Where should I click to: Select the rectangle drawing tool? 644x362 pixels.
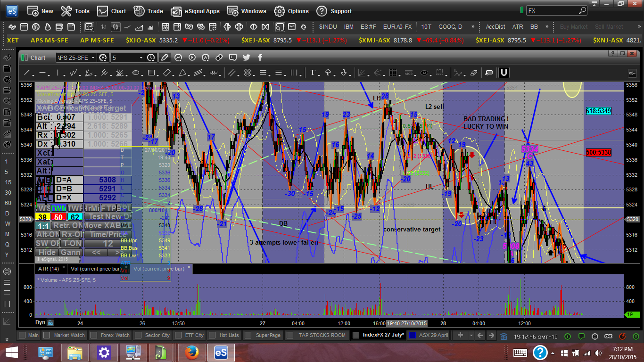coord(151,73)
